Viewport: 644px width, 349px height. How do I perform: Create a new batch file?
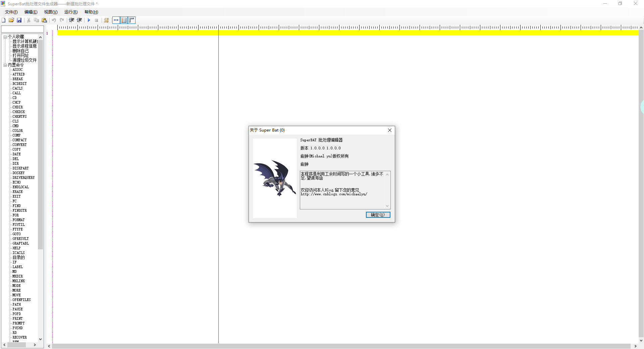point(4,20)
